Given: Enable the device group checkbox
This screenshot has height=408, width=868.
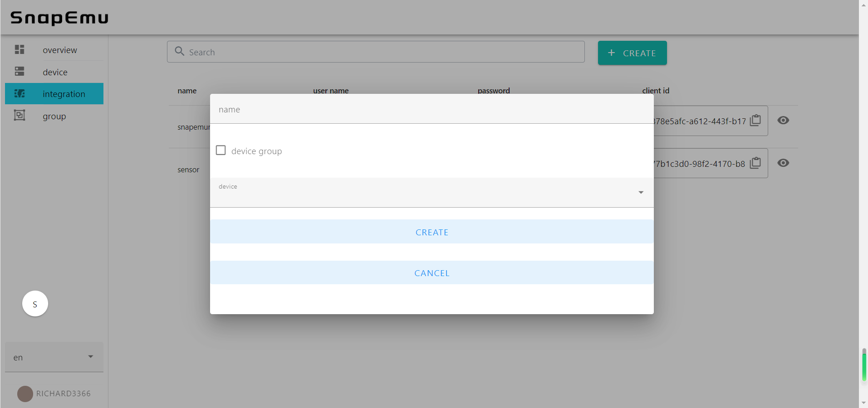Looking at the screenshot, I should tap(221, 151).
